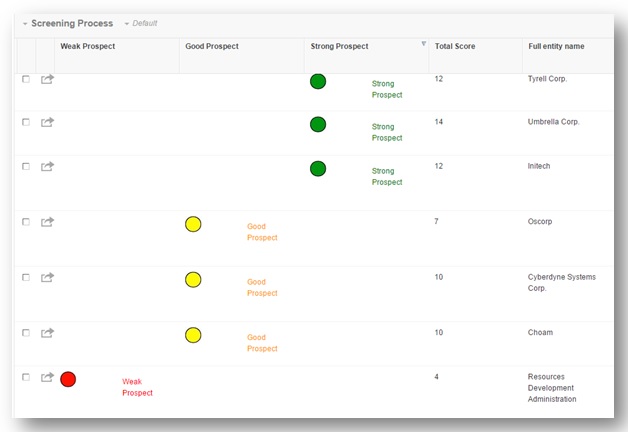The width and height of the screenshot is (628, 432).
Task: Click total score 12 for Initech
Action: [x=439, y=166]
